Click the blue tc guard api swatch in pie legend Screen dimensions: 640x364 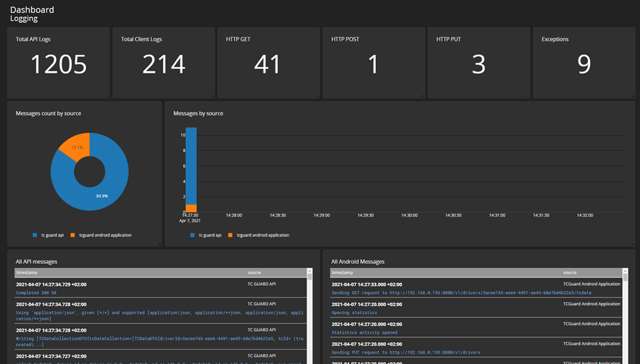[35, 235]
